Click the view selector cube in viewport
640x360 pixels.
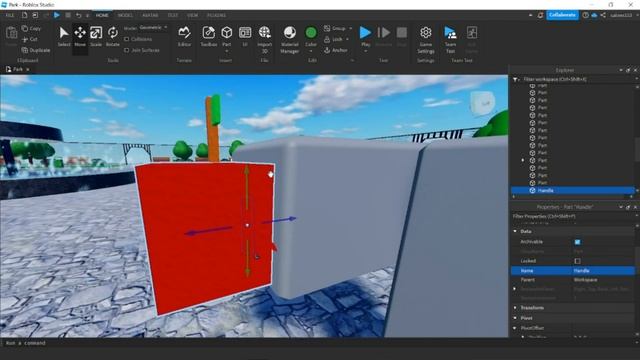(483, 102)
